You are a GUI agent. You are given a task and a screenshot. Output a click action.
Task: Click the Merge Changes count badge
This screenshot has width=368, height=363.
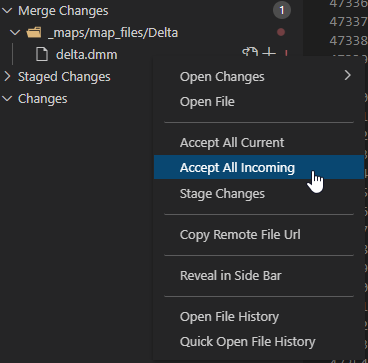coord(282,11)
